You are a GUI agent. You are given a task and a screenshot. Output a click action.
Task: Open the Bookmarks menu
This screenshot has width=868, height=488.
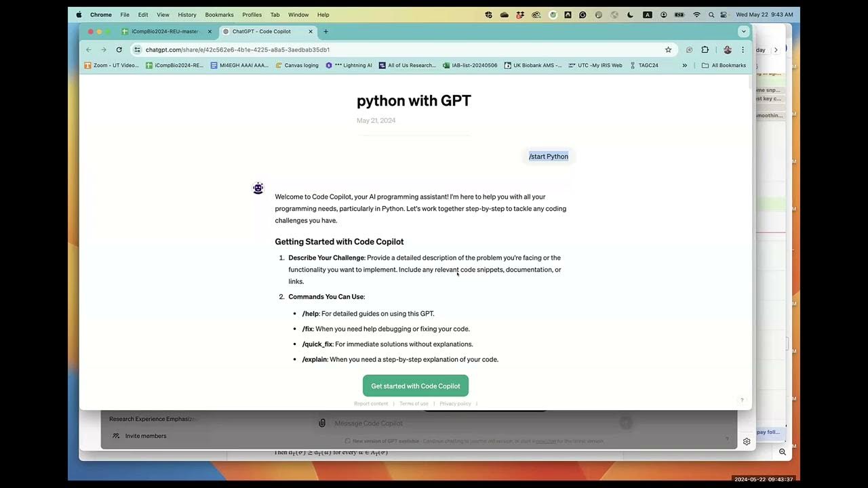click(219, 14)
